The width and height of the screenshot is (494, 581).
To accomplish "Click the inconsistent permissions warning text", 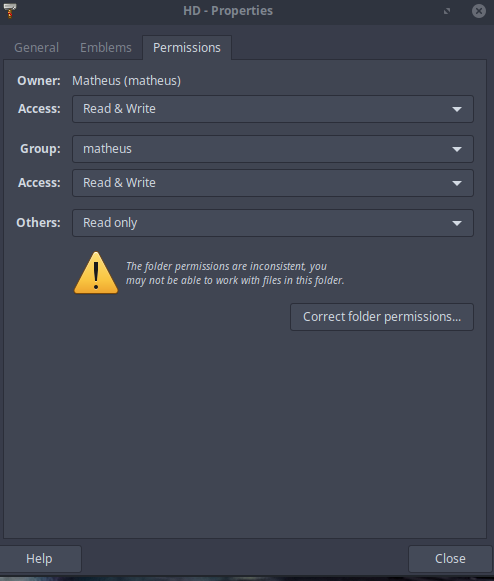I will coord(235,273).
